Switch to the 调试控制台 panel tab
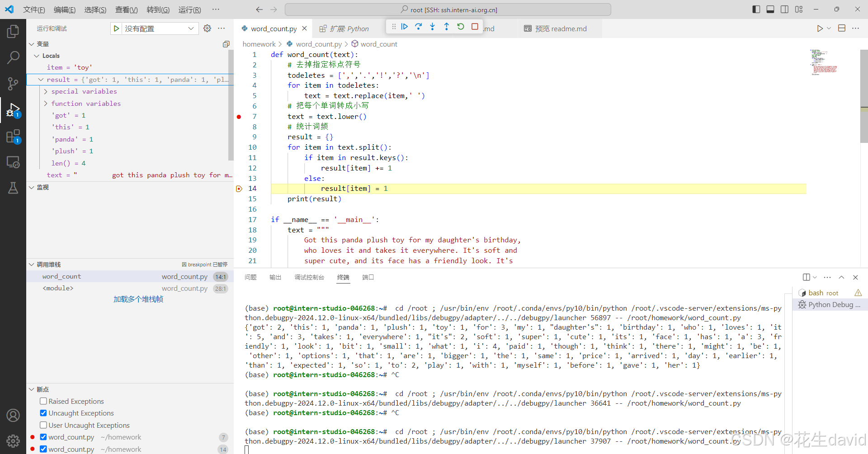Viewport: 868px width, 454px height. pos(309,277)
